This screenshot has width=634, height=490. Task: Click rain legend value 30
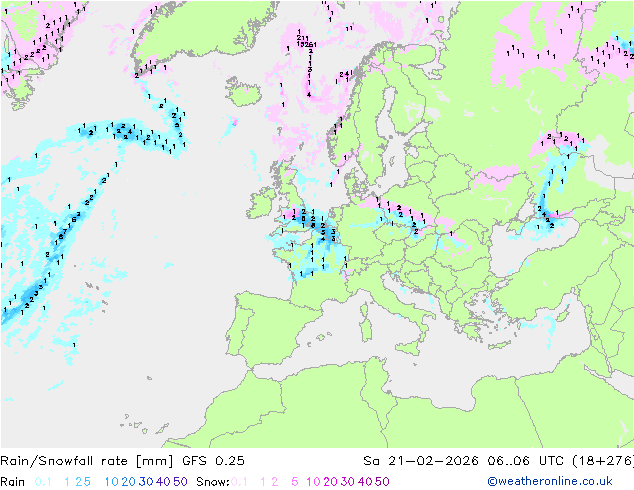[146, 482]
